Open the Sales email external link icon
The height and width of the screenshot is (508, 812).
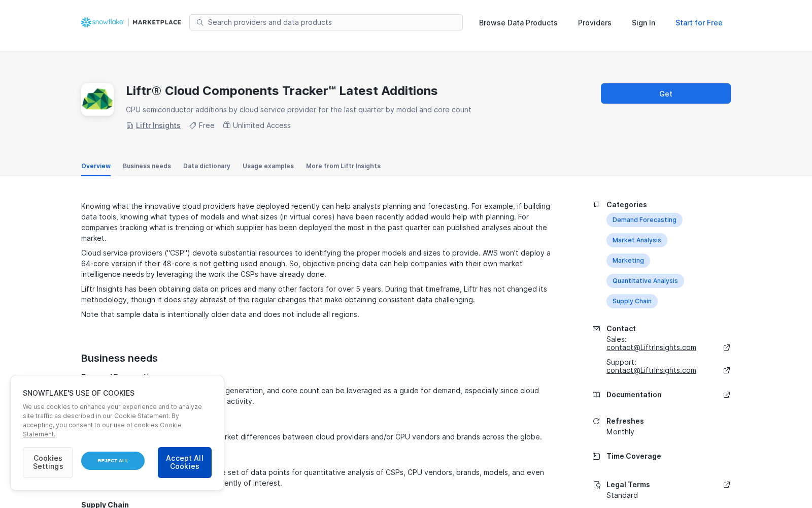727,347
